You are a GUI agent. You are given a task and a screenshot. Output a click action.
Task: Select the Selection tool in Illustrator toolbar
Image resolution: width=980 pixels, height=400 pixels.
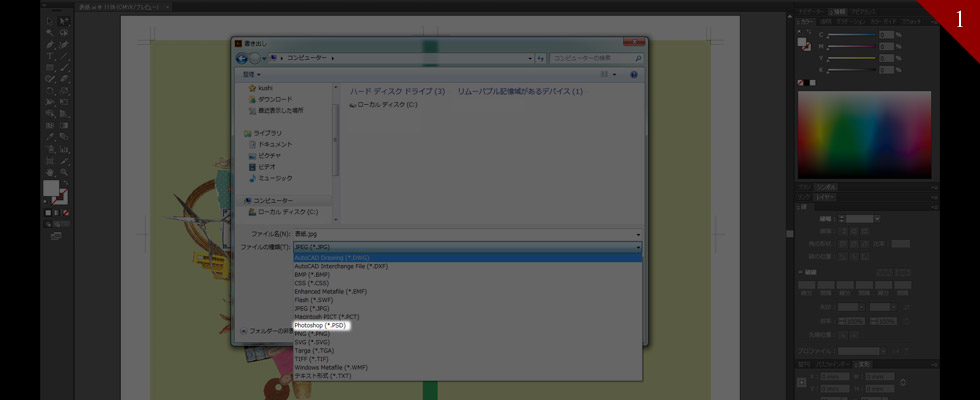point(50,21)
